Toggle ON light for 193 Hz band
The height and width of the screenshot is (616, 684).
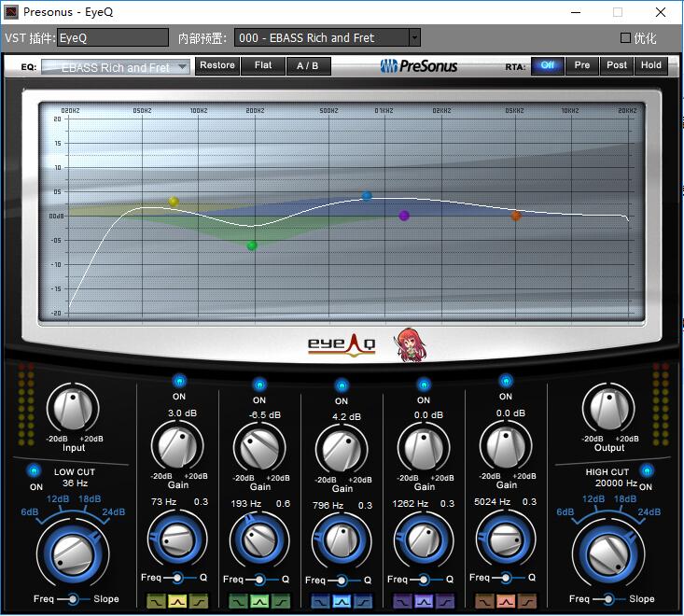click(259, 385)
